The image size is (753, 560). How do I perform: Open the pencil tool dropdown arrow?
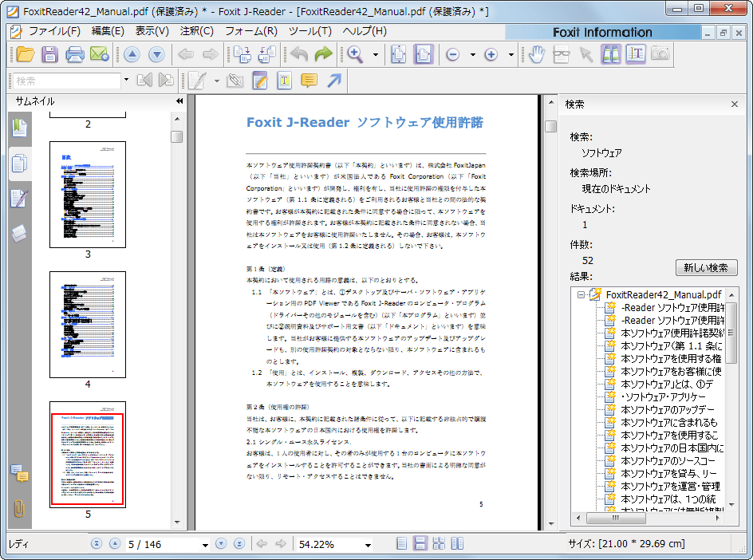(x=217, y=81)
